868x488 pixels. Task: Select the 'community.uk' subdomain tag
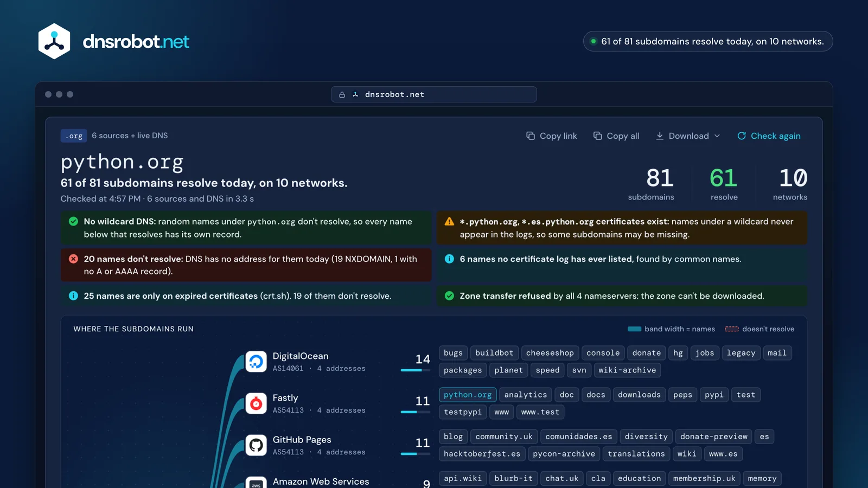(x=504, y=436)
